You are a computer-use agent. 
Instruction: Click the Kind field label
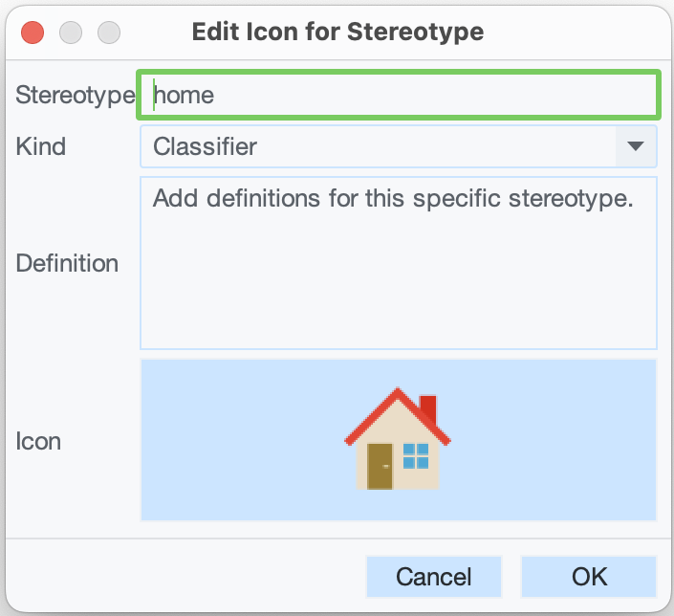point(41,146)
